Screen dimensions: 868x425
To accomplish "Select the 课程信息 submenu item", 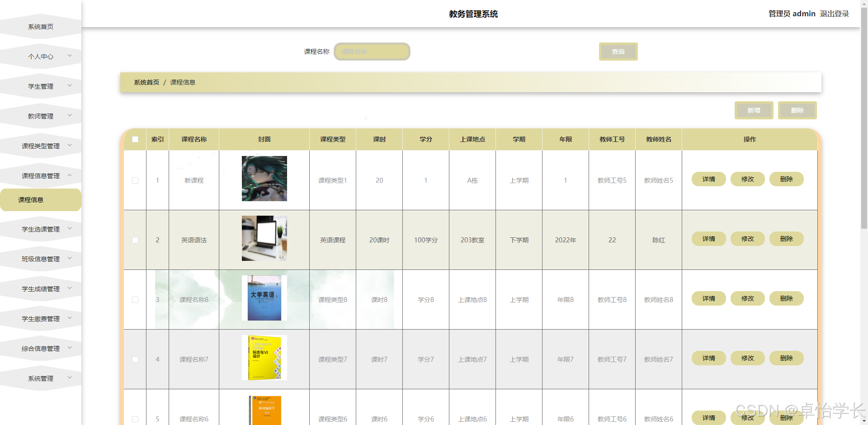I will click(41, 200).
